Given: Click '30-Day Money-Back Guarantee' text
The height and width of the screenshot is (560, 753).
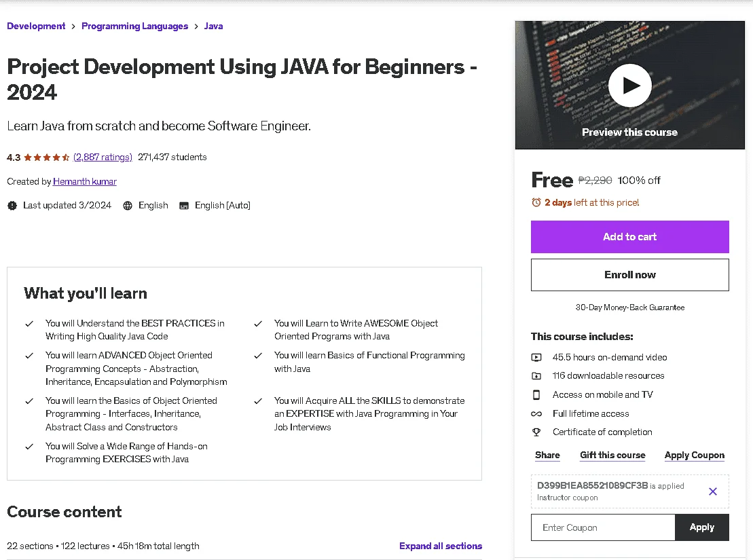Looking at the screenshot, I should [x=629, y=307].
